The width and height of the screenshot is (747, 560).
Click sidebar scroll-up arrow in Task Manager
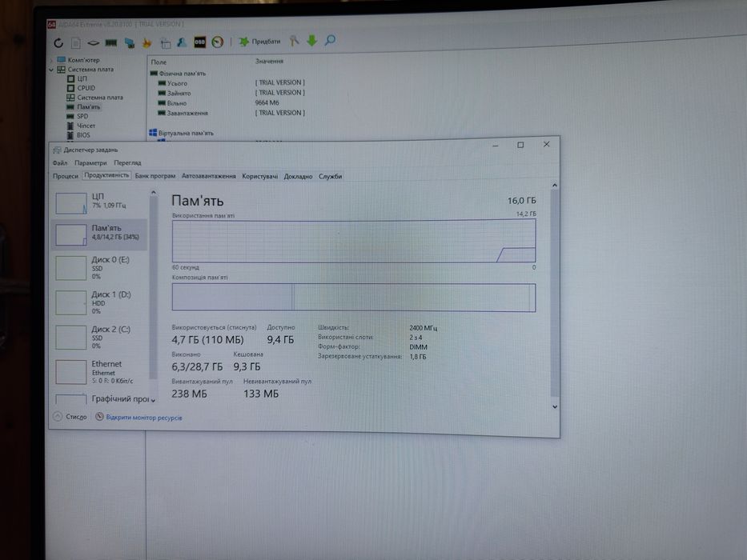pyautogui.click(x=154, y=193)
